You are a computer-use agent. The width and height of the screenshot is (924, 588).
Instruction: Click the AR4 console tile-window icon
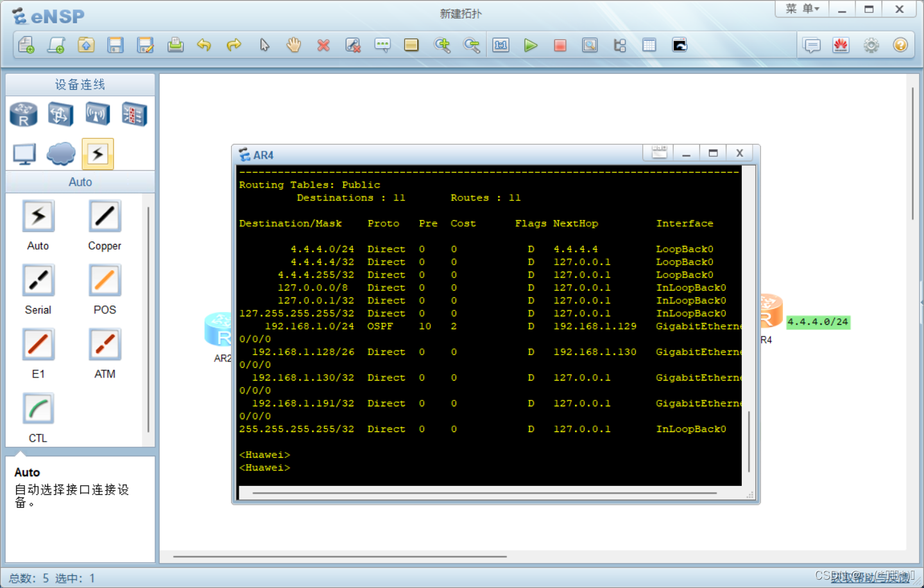(659, 153)
